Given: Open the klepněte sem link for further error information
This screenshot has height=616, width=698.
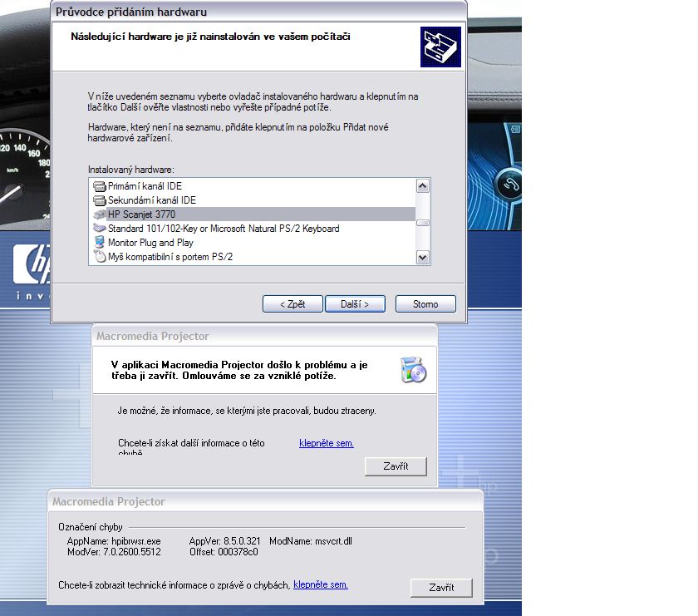Looking at the screenshot, I should pos(327,443).
